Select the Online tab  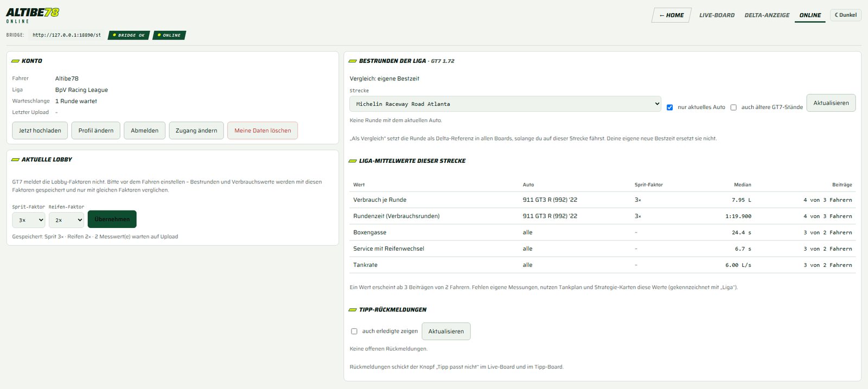click(810, 15)
